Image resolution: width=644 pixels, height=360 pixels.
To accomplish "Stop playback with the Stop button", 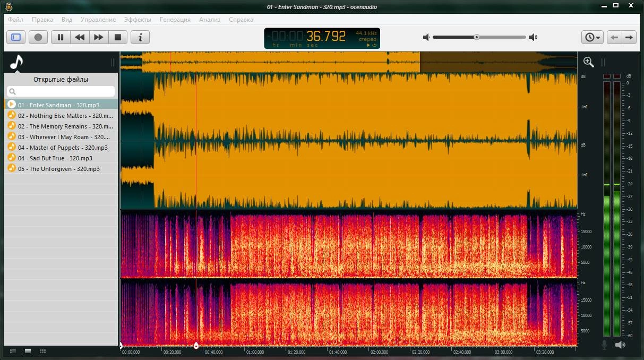I will [118, 37].
